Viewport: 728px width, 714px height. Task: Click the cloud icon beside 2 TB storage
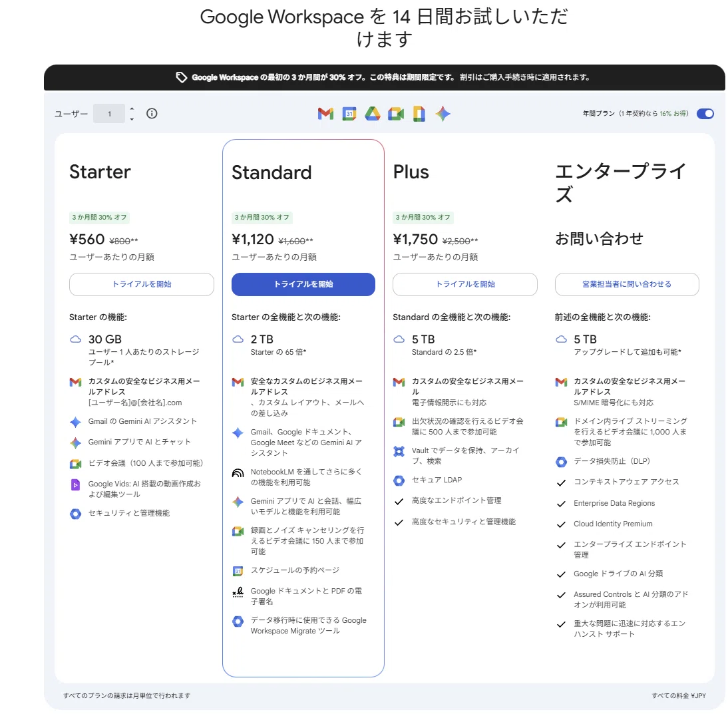(238, 339)
